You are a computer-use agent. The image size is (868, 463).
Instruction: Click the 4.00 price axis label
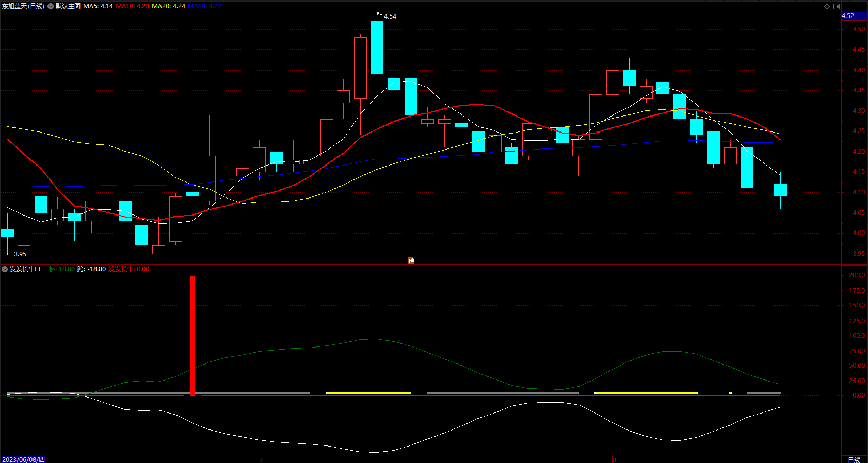click(859, 233)
